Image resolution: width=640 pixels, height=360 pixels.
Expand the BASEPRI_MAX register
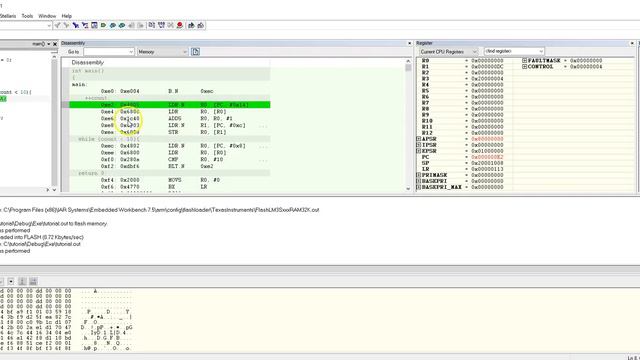[418, 187]
